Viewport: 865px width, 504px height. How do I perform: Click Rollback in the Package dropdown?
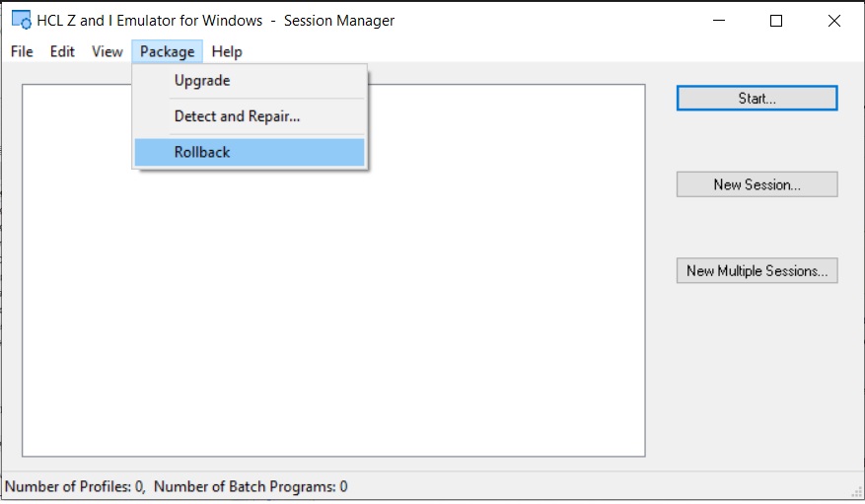[202, 152]
